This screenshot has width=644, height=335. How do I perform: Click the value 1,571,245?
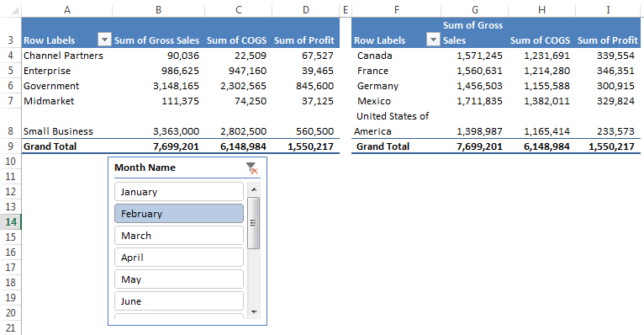[x=480, y=56]
